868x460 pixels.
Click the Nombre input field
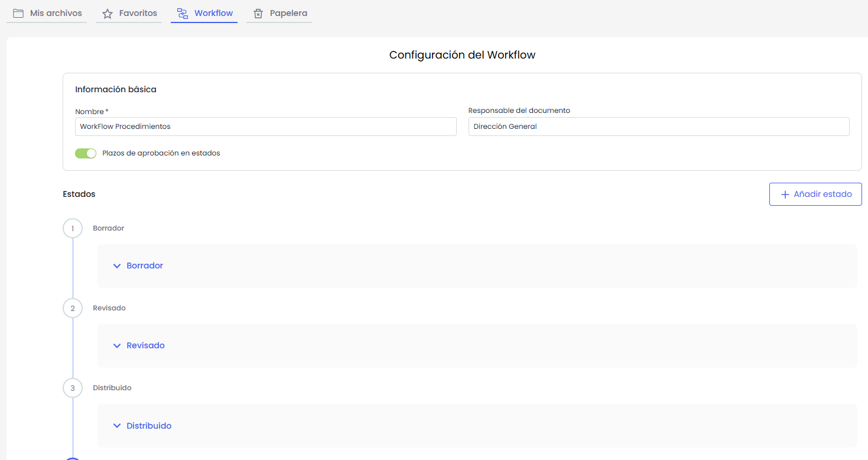point(266,127)
